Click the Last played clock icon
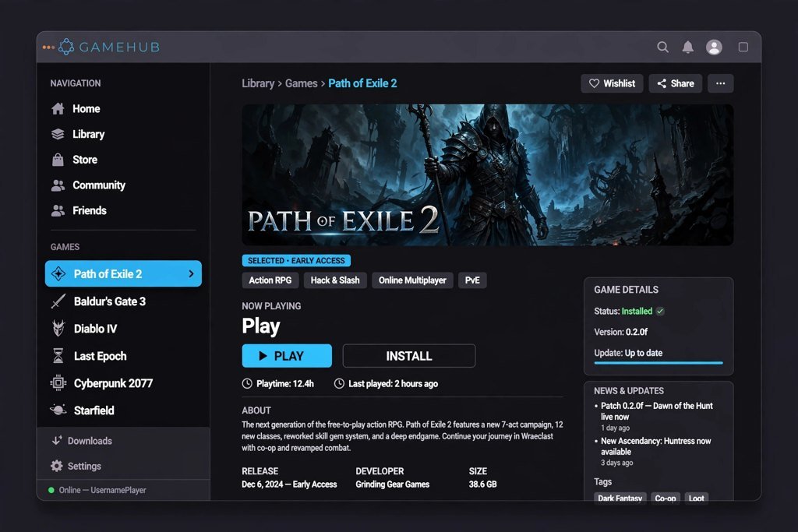Image resolution: width=798 pixels, height=532 pixels. (339, 383)
